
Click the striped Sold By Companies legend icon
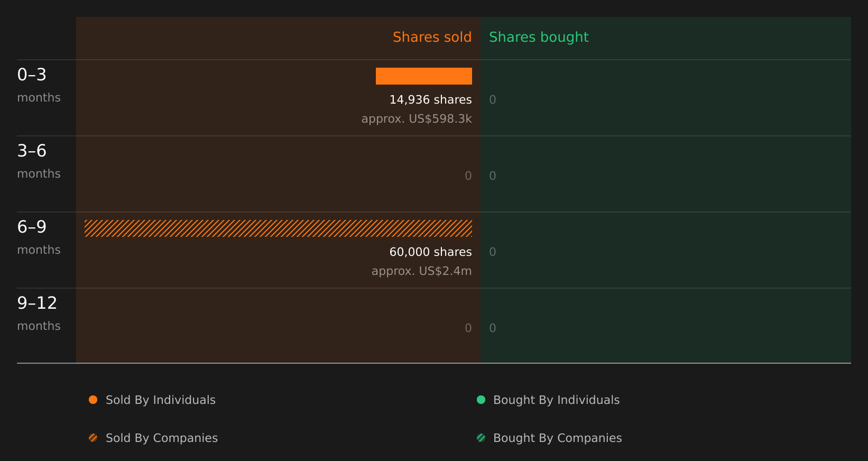coord(93,438)
